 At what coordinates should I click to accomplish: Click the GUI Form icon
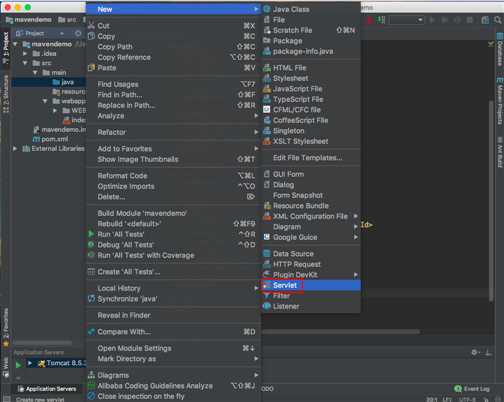pyautogui.click(x=267, y=174)
